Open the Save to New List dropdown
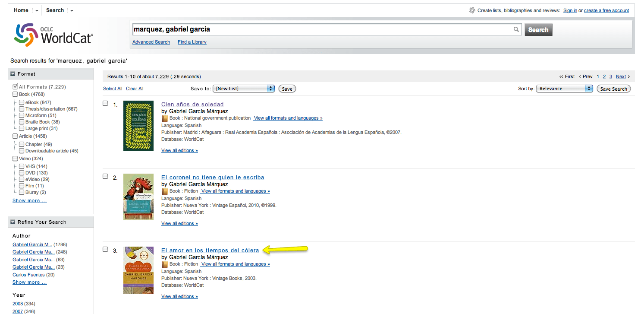This screenshot has width=644, height=314. tap(244, 89)
